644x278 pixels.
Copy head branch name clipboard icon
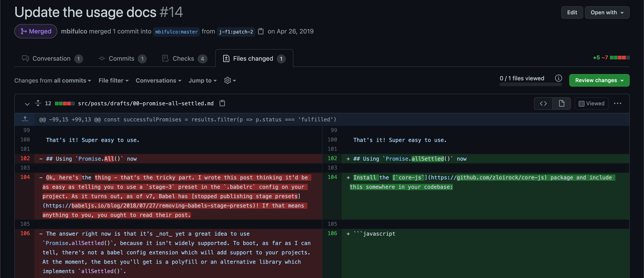point(261,31)
